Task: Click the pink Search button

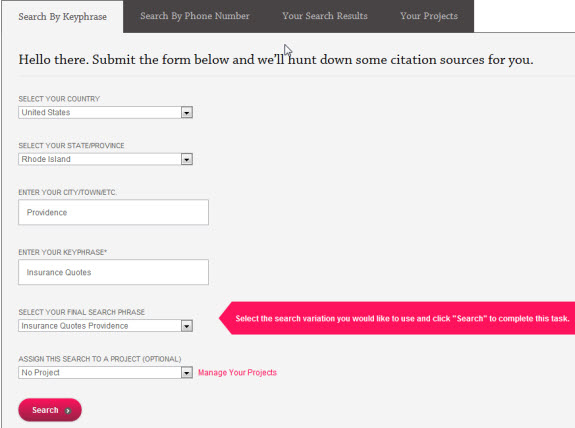Action: tap(50, 410)
